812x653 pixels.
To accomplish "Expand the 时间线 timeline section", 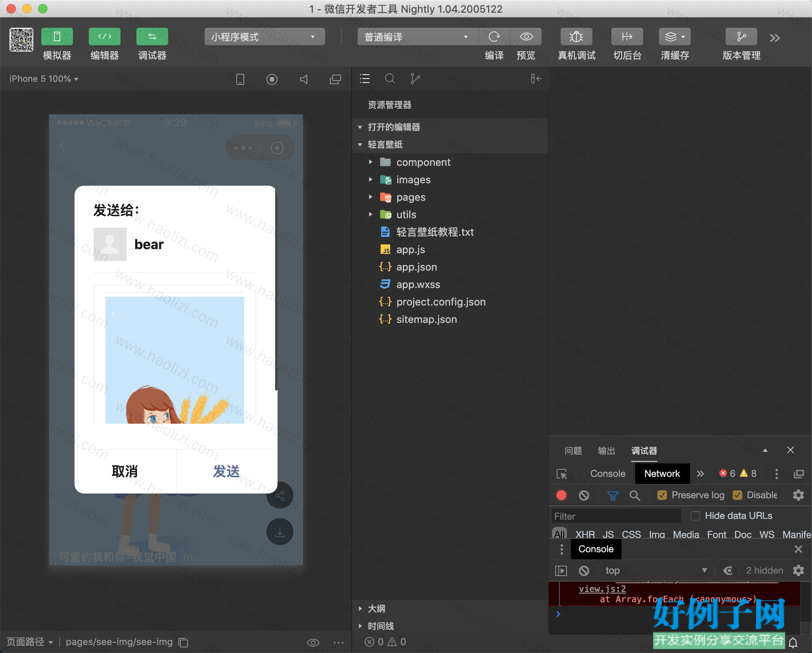I will [450, 626].
